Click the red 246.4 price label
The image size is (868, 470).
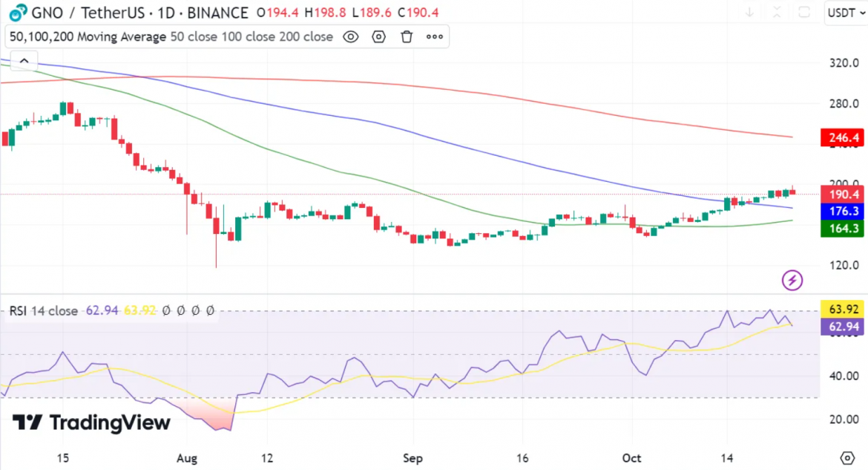(841, 137)
